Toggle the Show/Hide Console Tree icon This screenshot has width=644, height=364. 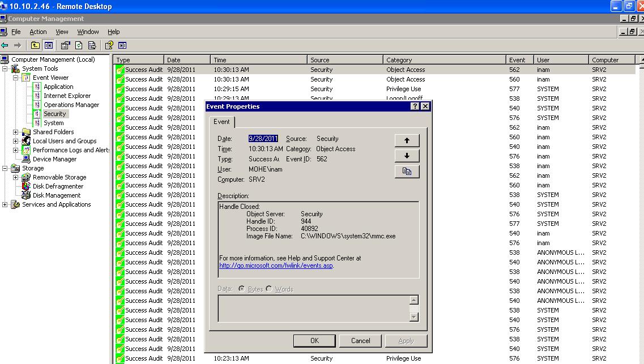point(48,46)
